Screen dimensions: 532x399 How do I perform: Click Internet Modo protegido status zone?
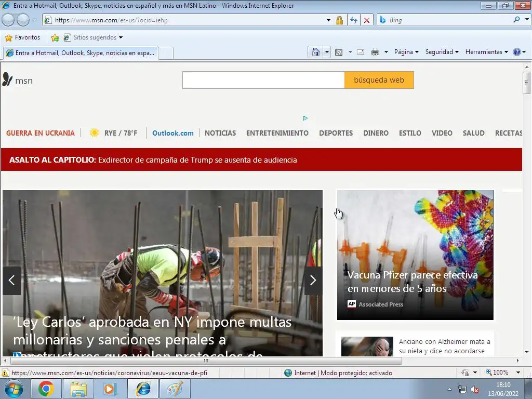pos(338,373)
